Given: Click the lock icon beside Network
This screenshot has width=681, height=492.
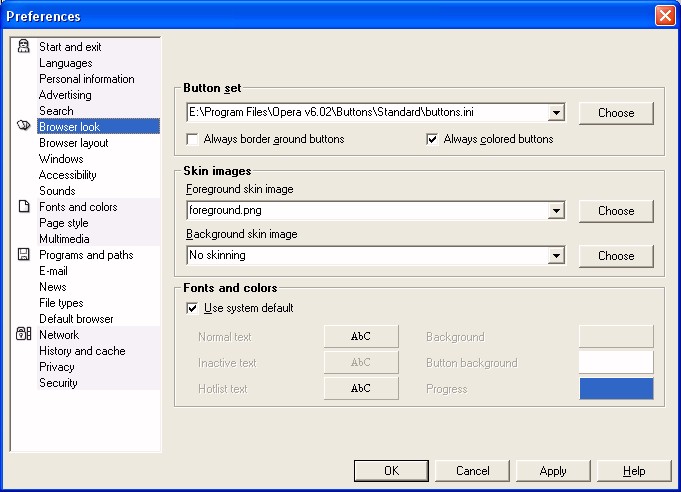Looking at the screenshot, I should [x=23, y=334].
